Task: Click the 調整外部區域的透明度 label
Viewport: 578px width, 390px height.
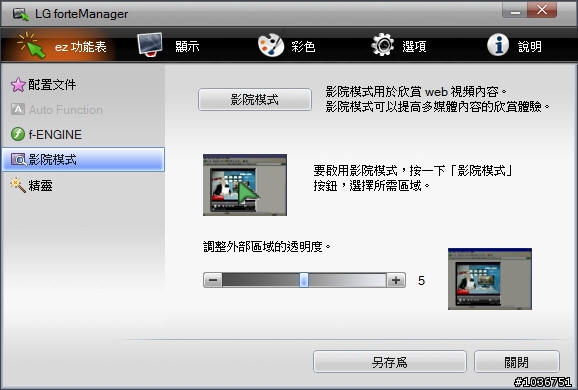Action: click(267, 247)
